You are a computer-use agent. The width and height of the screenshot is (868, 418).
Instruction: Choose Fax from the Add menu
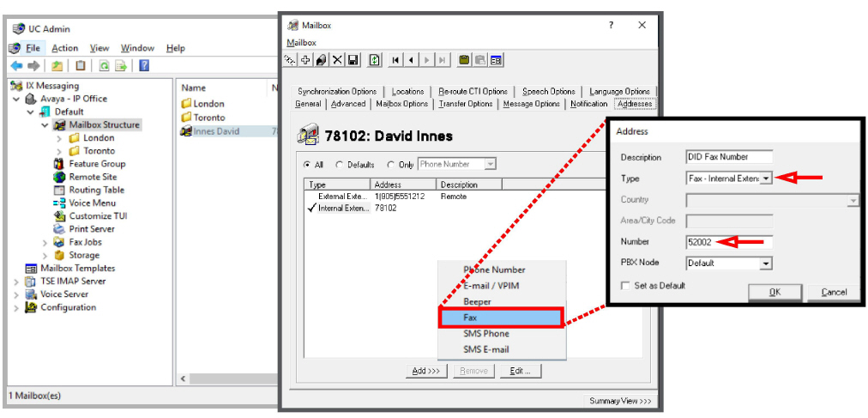coord(501,318)
